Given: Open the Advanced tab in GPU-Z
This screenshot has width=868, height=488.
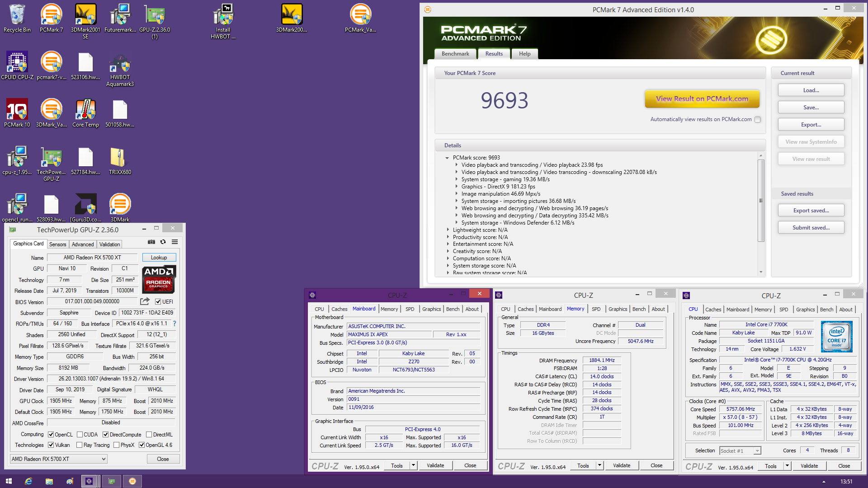Looking at the screenshot, I should [83, 244].
